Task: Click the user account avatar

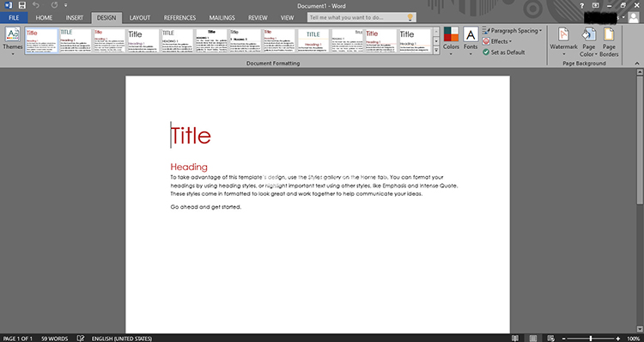Action: pyautogui.click(x=634, y=17)
